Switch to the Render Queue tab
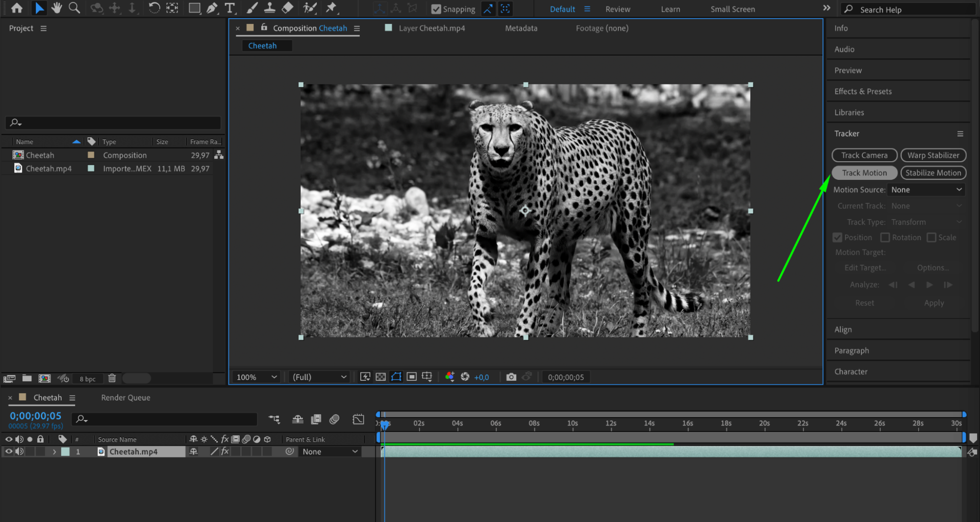The height and width of the screenshot is (522, 980). click(126, 398)
